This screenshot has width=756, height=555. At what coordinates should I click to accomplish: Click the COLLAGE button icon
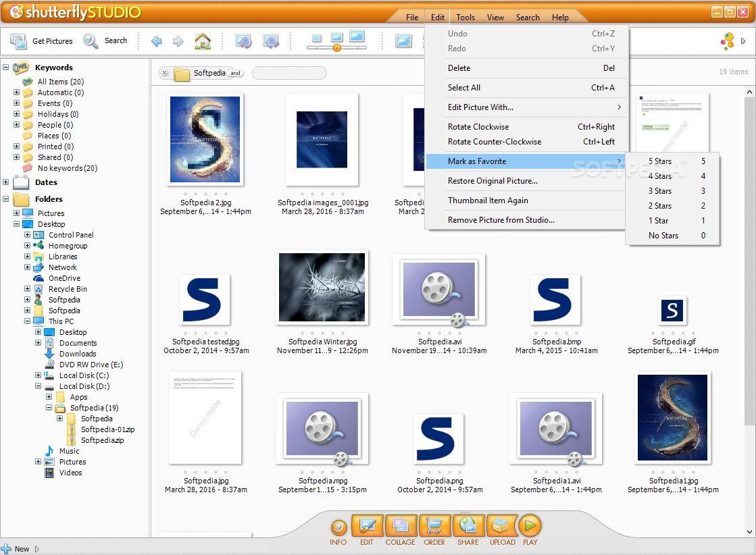pos(400,525)
